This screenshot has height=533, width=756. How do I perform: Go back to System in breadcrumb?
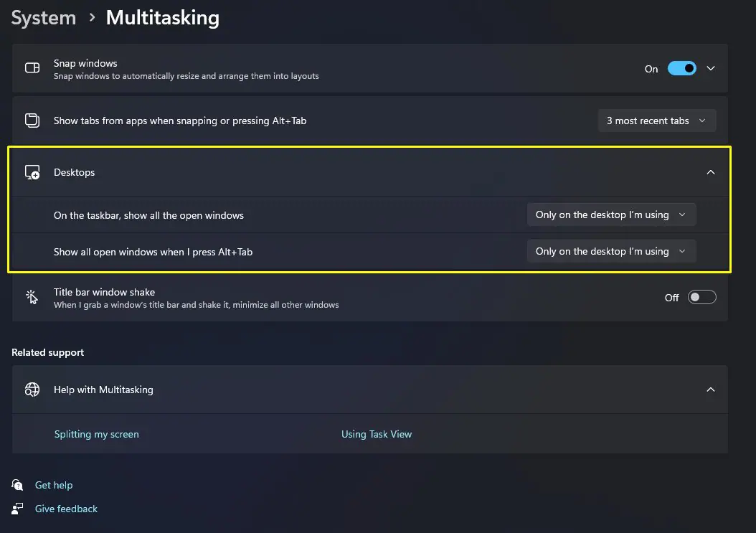tap(43, 18)
